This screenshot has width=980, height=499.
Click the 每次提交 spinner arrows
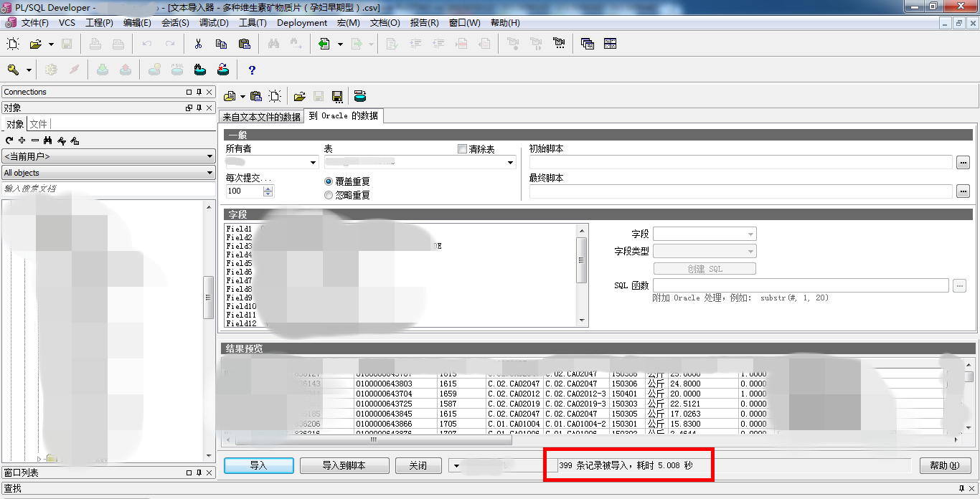point(268,191)
